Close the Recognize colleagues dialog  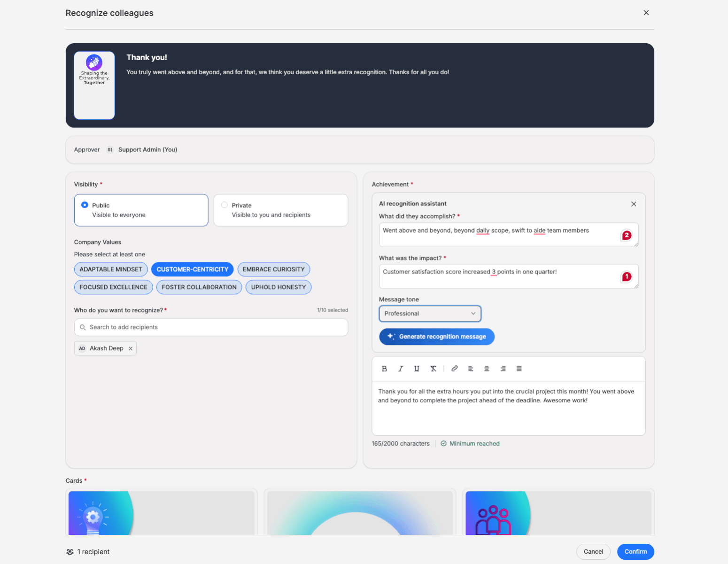tap(646, 13)
